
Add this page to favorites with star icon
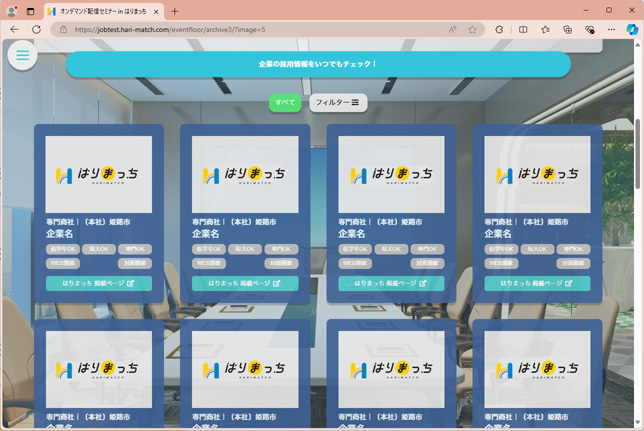[x=472, y=30]
